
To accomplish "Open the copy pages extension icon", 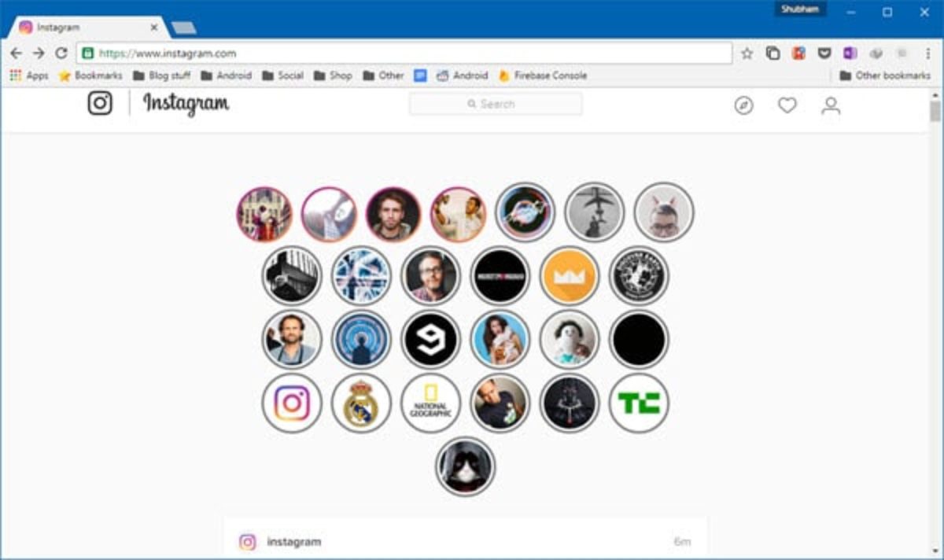I will pyautogui.click(x=773, y=53).
